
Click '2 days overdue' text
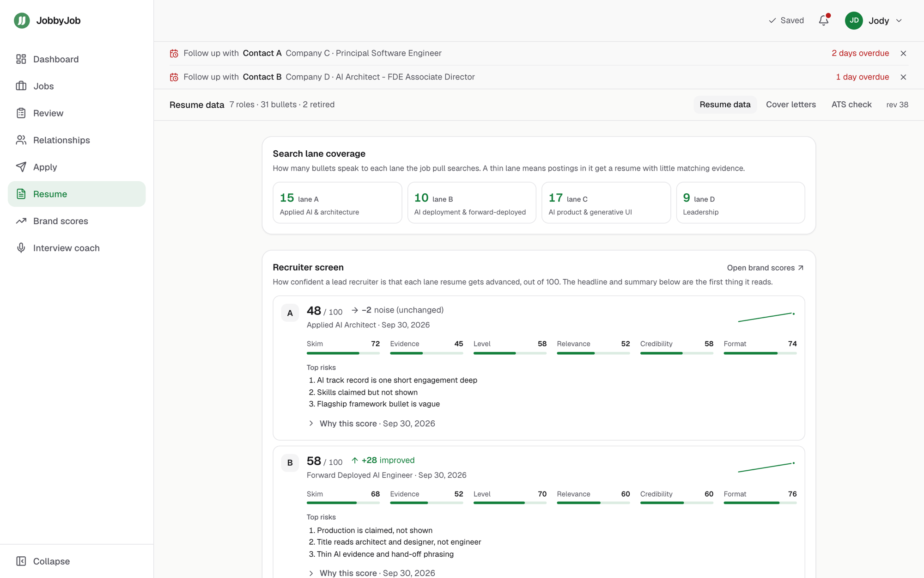pyautogui.click(x=860, y=53)
